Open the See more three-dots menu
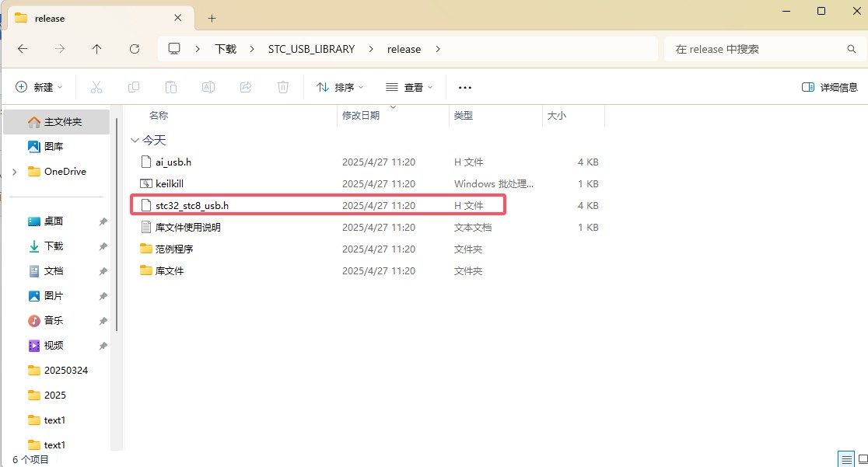The image size is (868, 467). click(465, 88)
